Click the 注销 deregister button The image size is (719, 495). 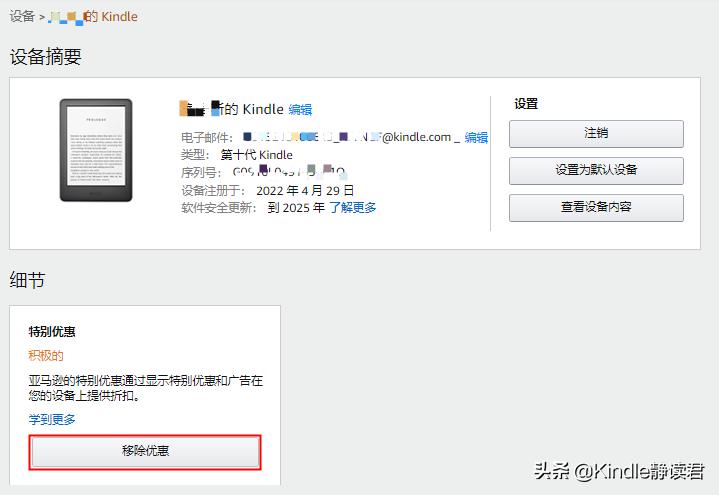point(596,133)
